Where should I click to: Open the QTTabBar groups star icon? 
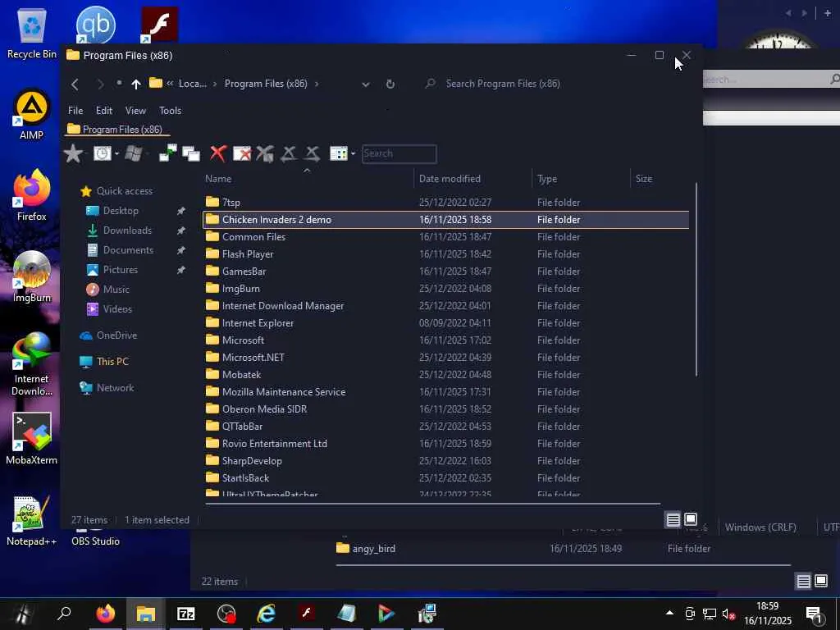click(73, 153)
